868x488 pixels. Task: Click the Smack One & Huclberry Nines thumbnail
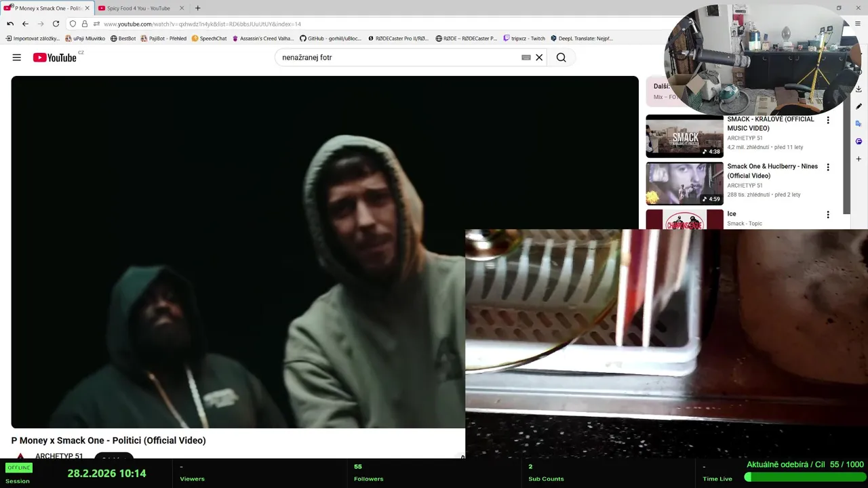pyautogui.click(x=684, y=184)
